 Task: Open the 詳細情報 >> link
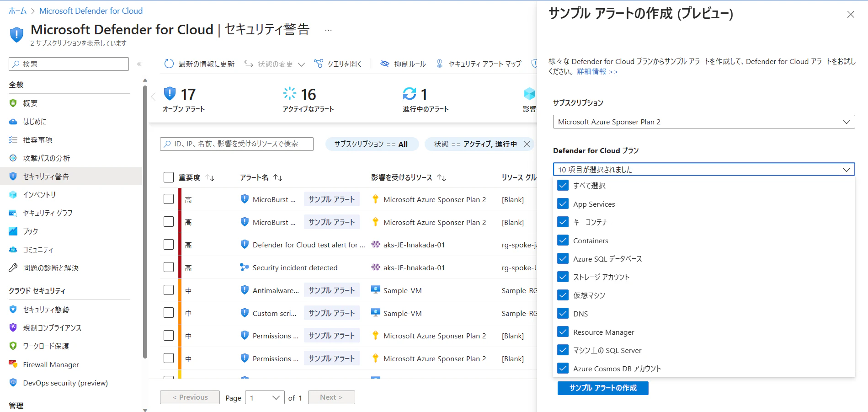[x=597, y=72]
